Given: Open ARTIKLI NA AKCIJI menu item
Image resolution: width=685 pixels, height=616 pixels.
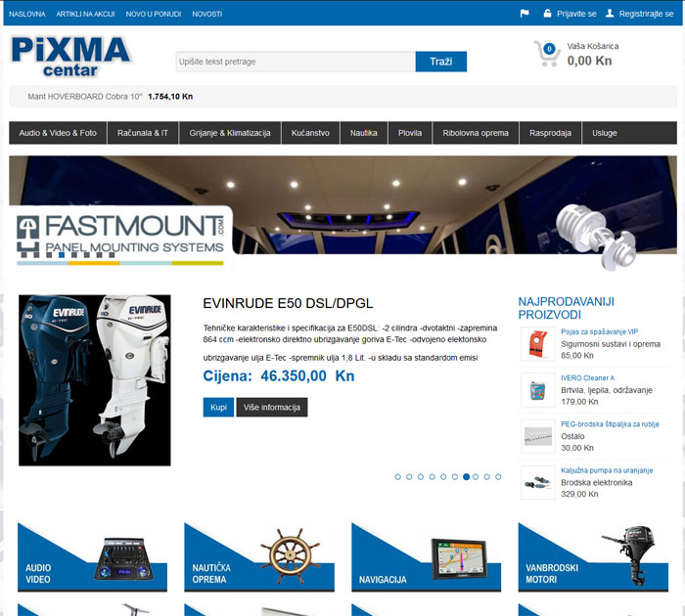Looking at the screenshot, I should pyautogui.click(x=86, y=14).
